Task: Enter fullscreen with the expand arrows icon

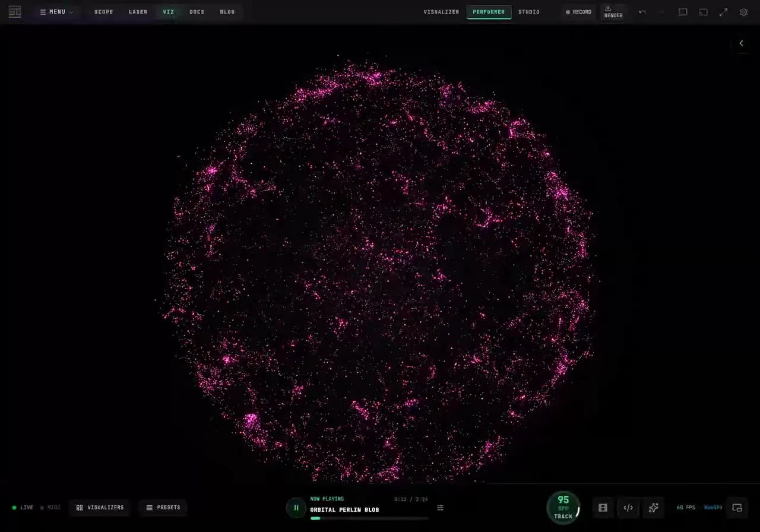Action: pyautogui.click(x=723, y=12)
